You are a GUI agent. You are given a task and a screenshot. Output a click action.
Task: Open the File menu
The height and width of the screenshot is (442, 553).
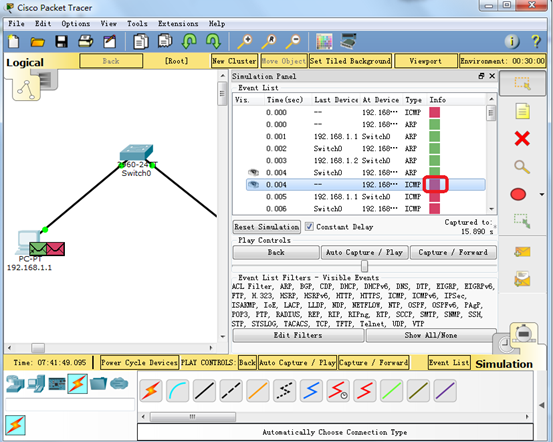(16, 24)
